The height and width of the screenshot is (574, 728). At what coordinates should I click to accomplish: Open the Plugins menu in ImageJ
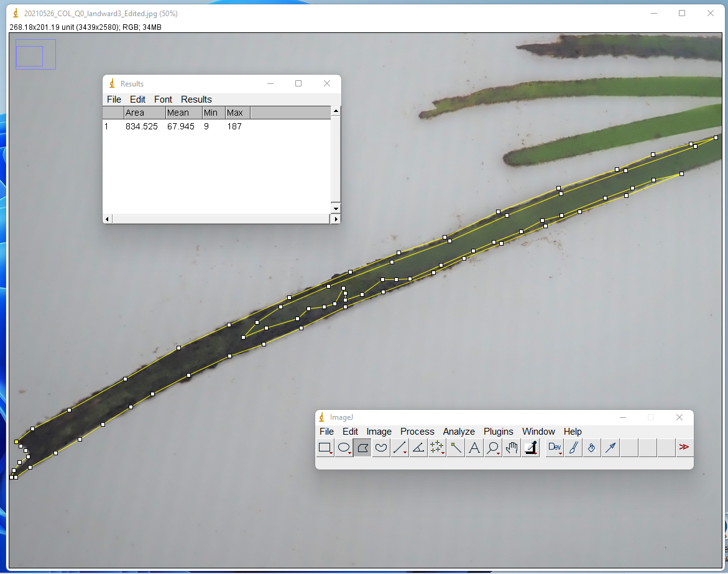coord(499,432)
